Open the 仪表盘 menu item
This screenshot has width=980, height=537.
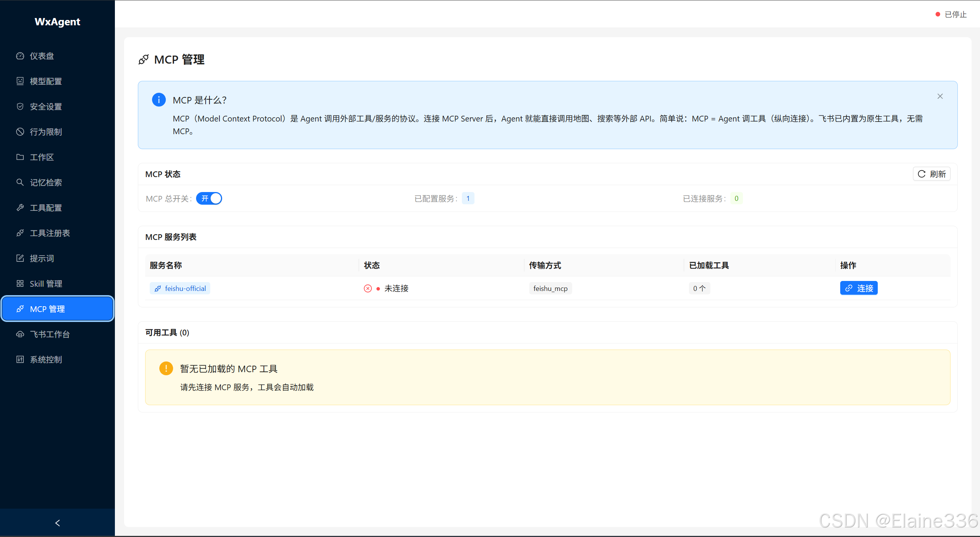tap(57, 56)
